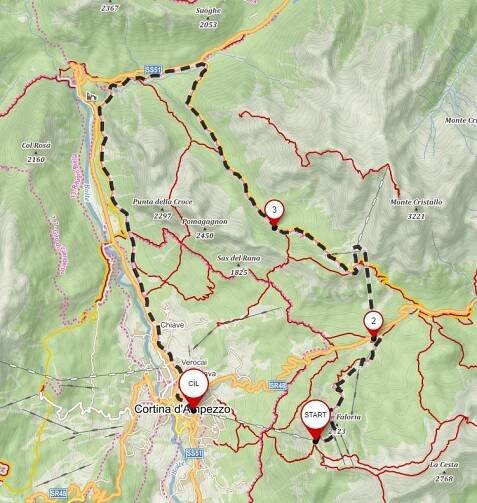The image size is (477, 503).
Task: Click the Col Rosa 2160 peak label
Action: [36, 152]
